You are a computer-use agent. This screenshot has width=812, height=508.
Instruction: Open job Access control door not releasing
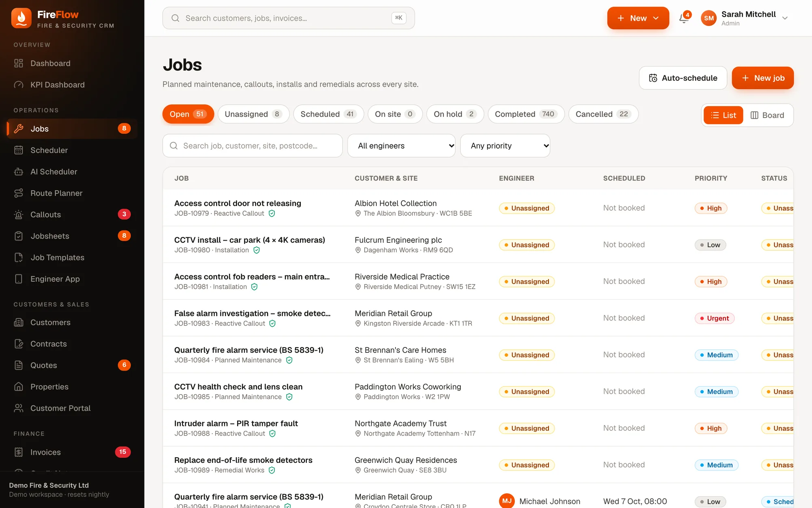[x=238, y=203]
